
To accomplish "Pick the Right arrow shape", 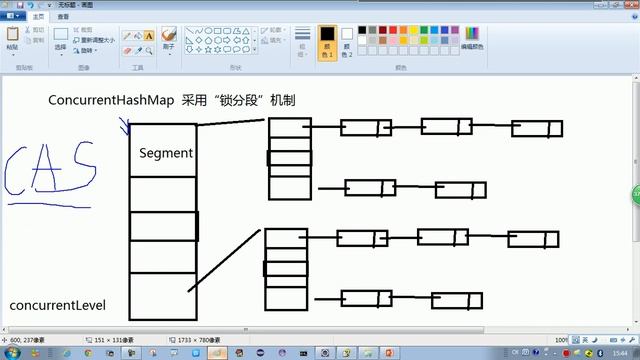I will (227, 40).
